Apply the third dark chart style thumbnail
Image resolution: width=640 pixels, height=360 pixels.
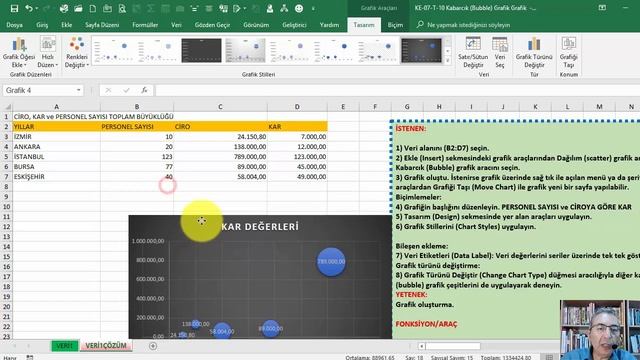tap(201, 51)
